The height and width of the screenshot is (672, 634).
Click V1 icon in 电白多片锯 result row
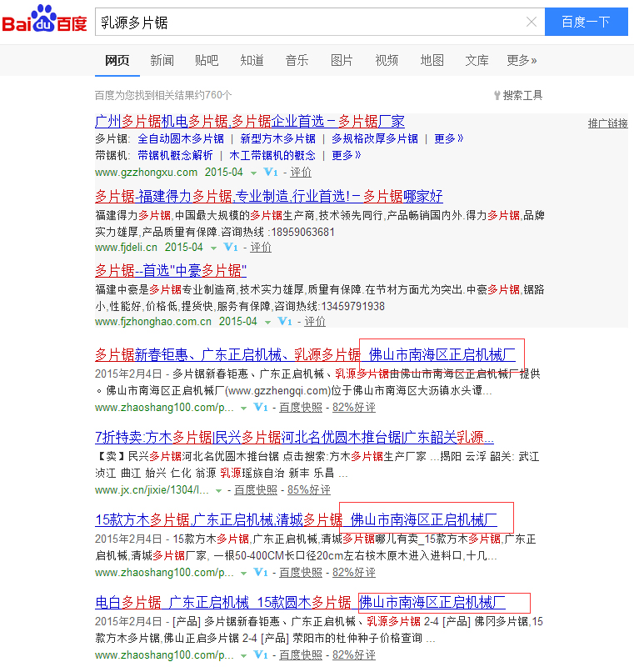tap(261, 655)
